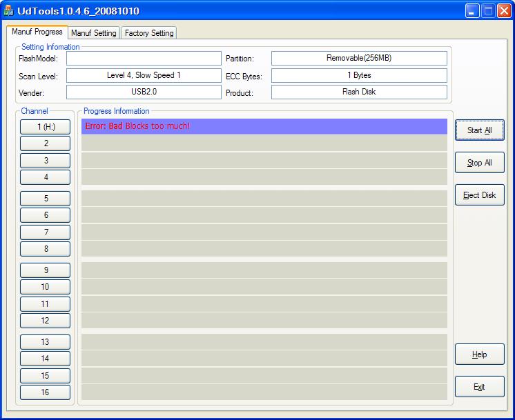Minimize the UdTools window
515x420 pixels.
[472, 11]
